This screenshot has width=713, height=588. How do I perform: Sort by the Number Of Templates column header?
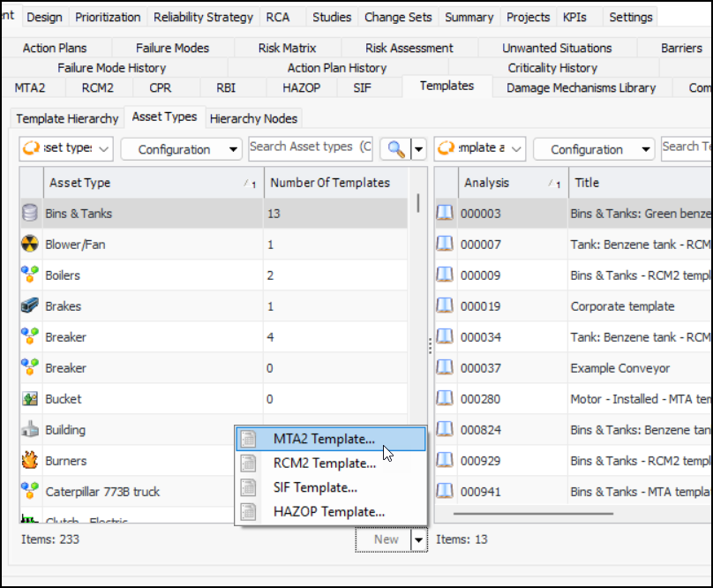[329, 183]
